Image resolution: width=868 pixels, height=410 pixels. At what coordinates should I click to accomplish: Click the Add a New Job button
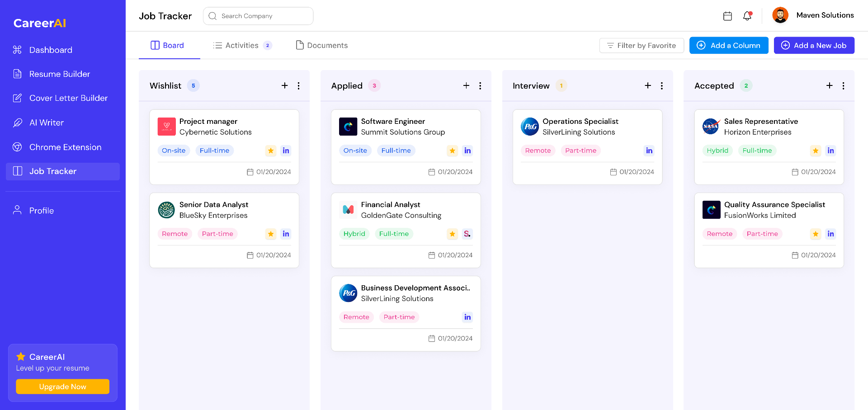814,45
